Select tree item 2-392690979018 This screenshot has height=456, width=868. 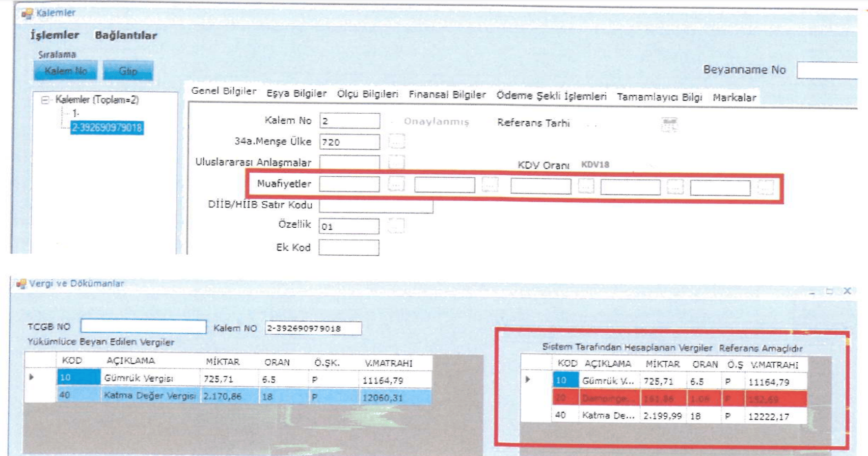coord(107,127)
